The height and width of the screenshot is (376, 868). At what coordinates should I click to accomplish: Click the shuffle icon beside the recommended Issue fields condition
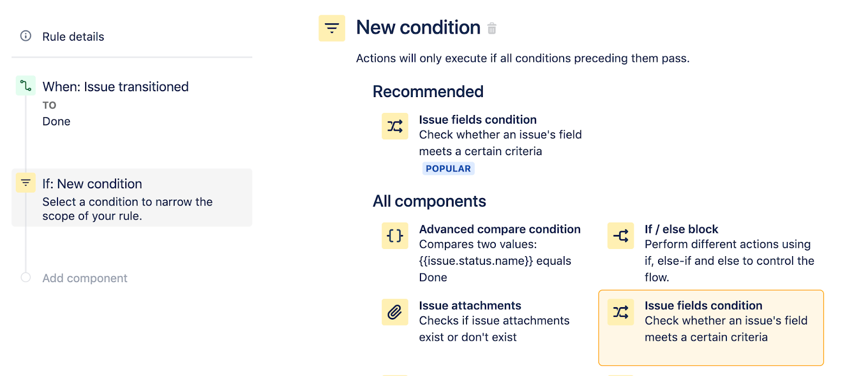(395, 126)
